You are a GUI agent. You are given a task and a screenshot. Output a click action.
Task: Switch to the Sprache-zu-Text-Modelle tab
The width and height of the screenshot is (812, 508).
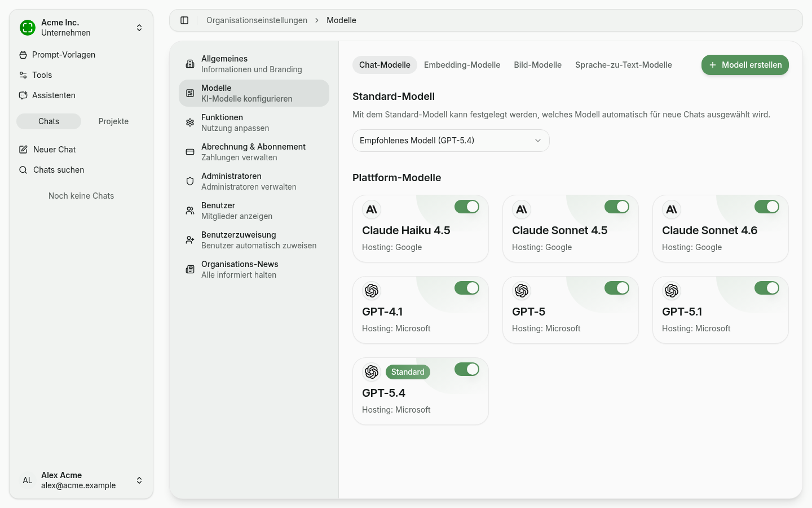click(624, 65)
